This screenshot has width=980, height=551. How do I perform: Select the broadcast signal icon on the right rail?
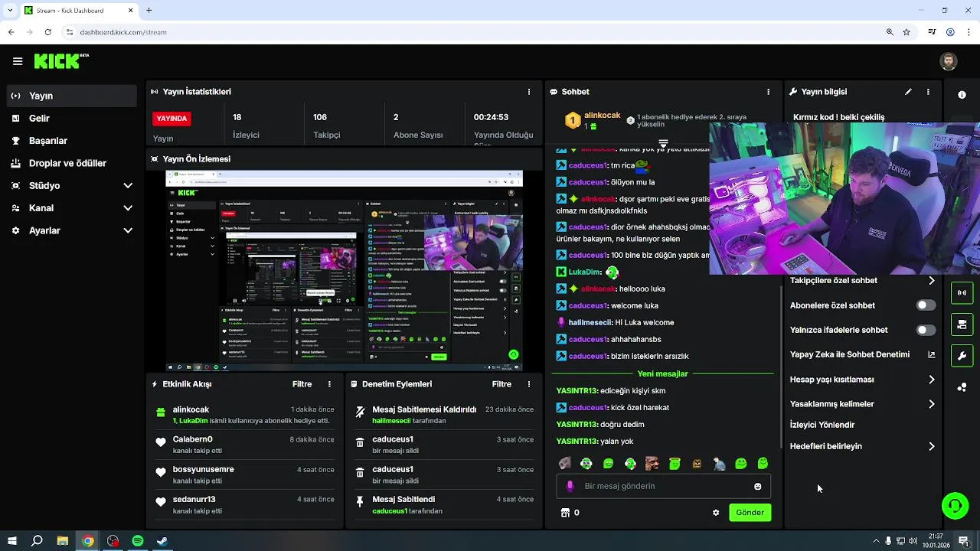(962, 293)
